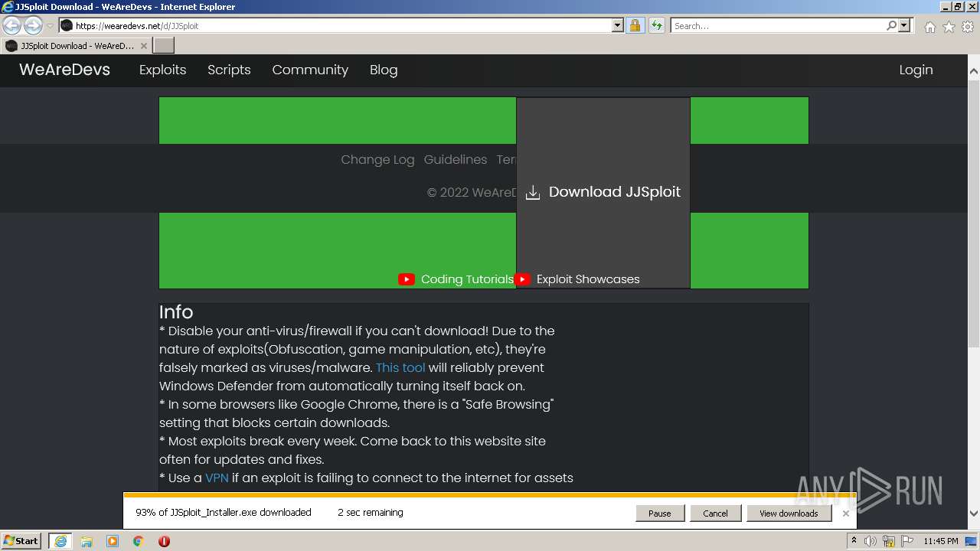This screenshot has height=551, width=980.
Task: Click the VPN hyperlink
Action: [217, 478]
